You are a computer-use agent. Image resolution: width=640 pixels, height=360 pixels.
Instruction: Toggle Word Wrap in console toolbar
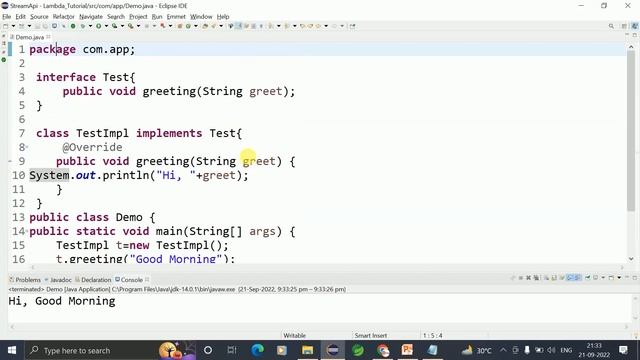[562, 278]
